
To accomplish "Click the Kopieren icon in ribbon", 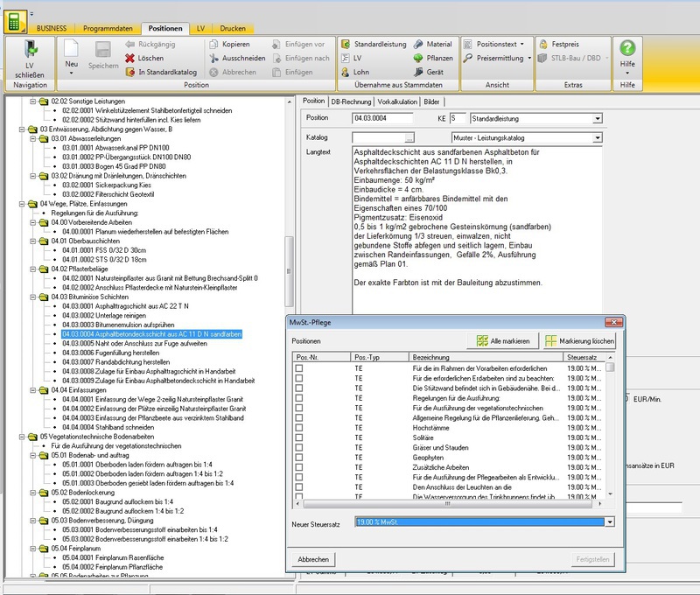I will coord(215,44).
